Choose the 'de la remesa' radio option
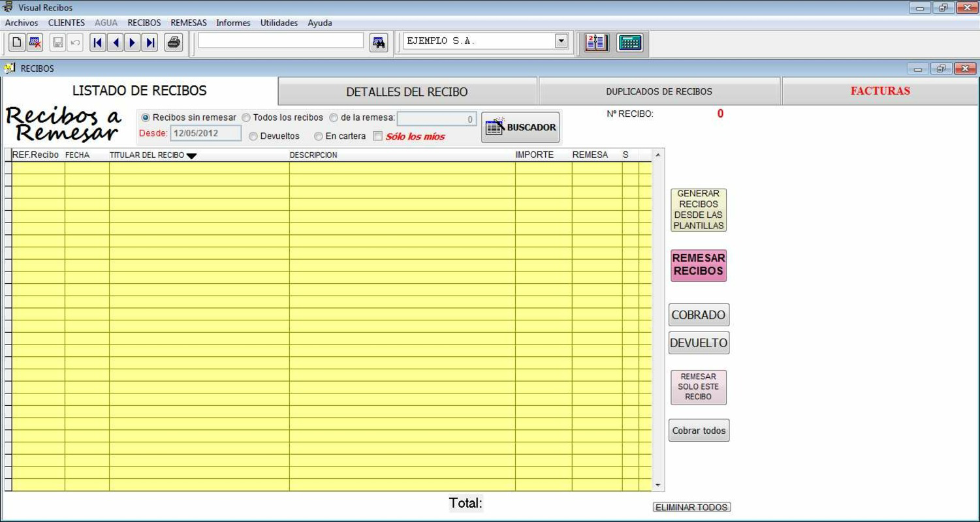The height and width of the screenshot is (522, 980). coord(334,118)
